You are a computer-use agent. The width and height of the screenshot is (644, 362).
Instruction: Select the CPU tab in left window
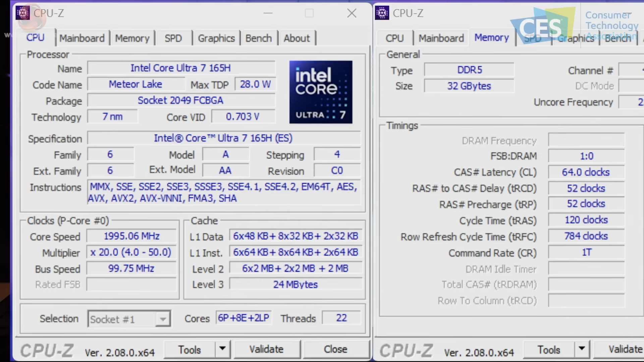pyautogui.click(x=35, y=38)
